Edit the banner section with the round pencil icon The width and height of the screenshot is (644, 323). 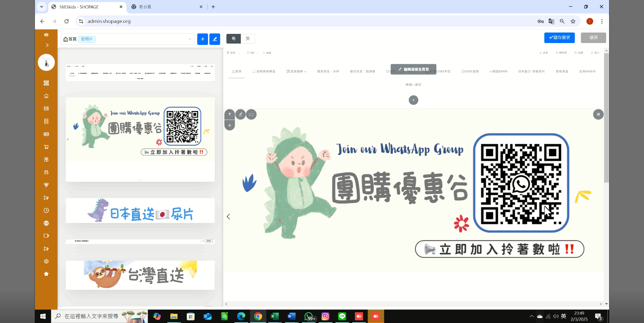pyautogui.click(x=240, y=114)
